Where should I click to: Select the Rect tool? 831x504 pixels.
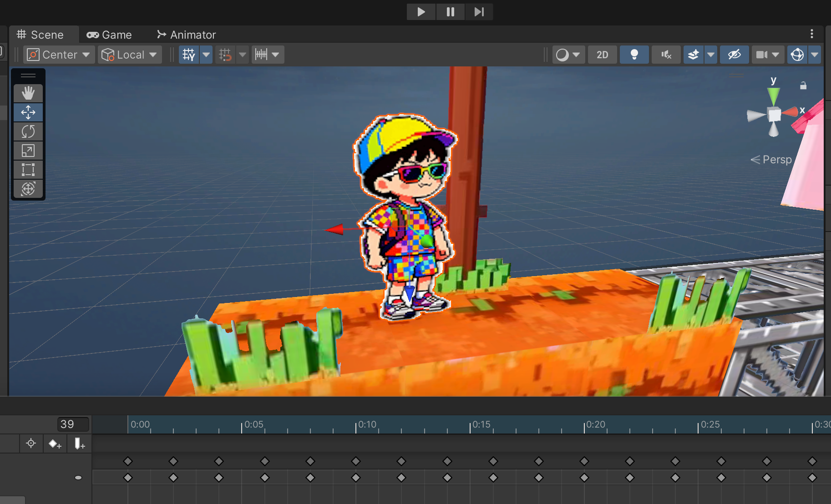pyautogui.click(x=28, y=170)
